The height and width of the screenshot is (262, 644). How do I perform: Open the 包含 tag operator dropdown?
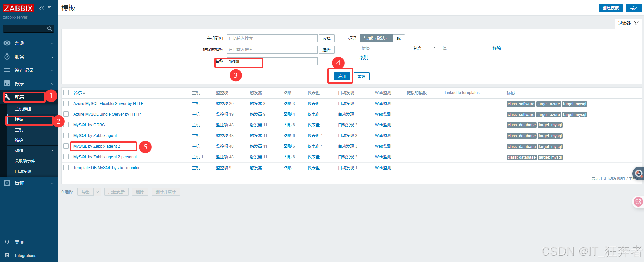click(x=425, y=48)
